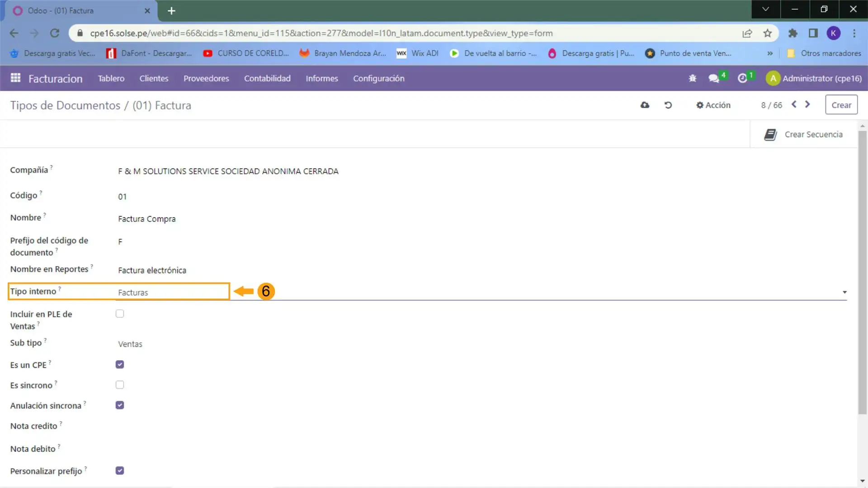Viewport: 868px width, 488px height.
Task: Click the browser address bar URL
Action: [x=321, y=33]
